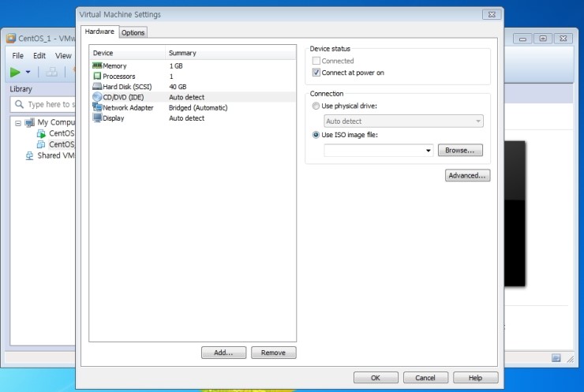Click the Library search box
584x392 pixels.
click(43, 104)
